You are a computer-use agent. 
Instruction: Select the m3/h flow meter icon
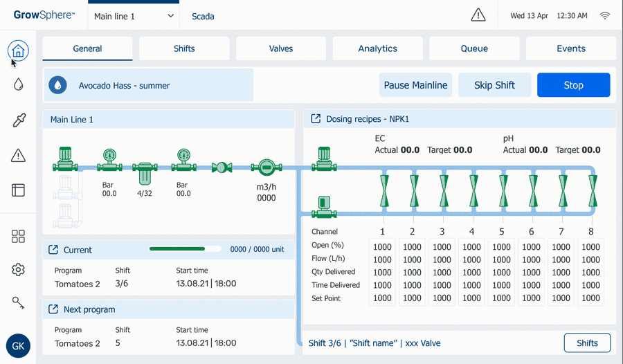coord(267,167)
